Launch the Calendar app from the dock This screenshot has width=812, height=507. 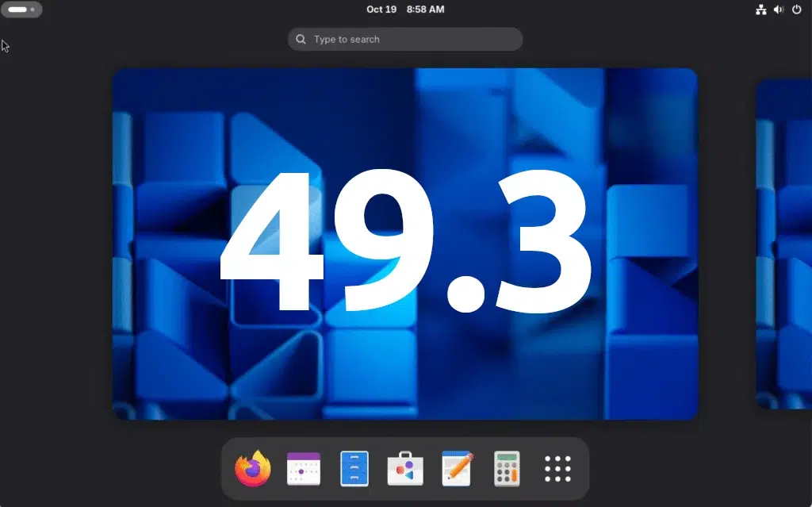click(x=302, y=468)
